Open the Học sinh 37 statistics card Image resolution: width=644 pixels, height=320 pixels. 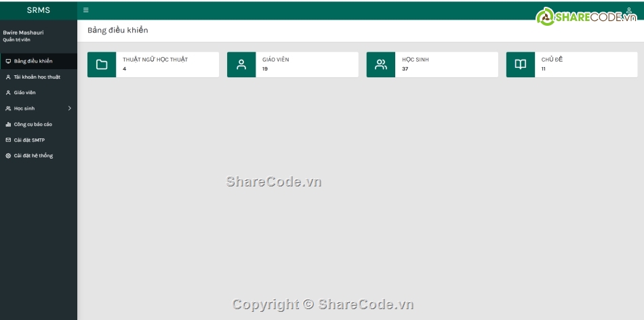(x=445, y=64)
